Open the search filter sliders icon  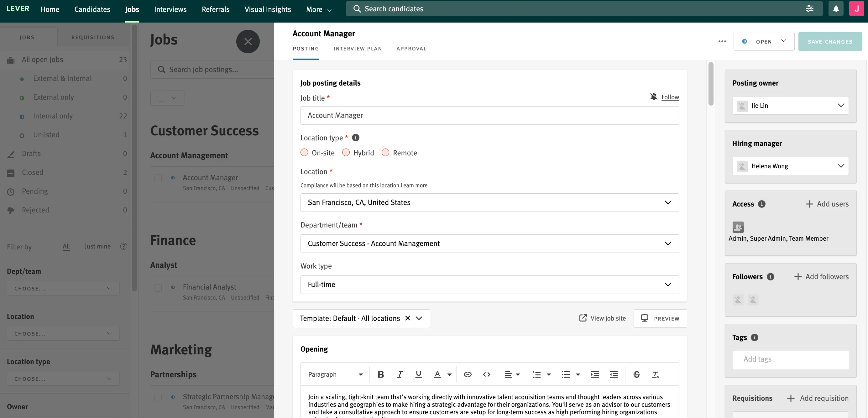point(809,9)
